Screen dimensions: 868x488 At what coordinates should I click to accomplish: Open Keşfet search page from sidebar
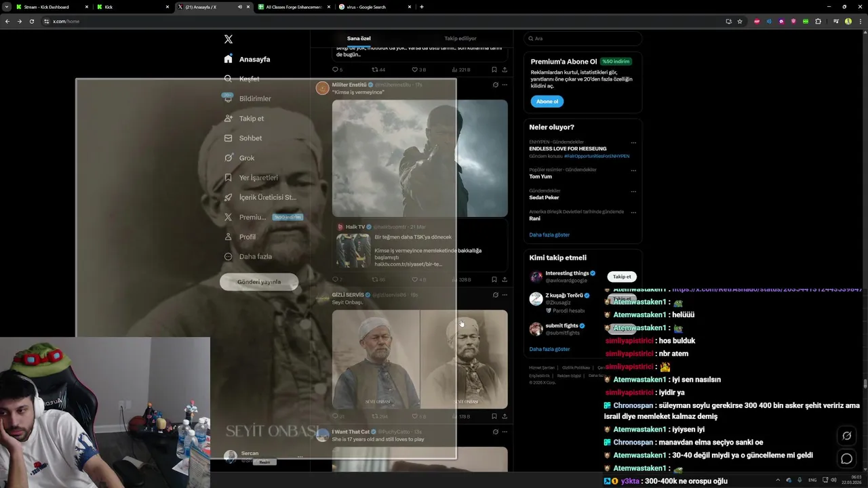tap(242, 79)
